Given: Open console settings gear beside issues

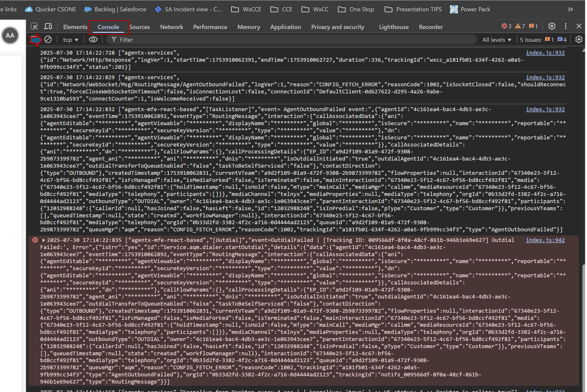Looking at the screenshot, I should (x=579, y=39).
